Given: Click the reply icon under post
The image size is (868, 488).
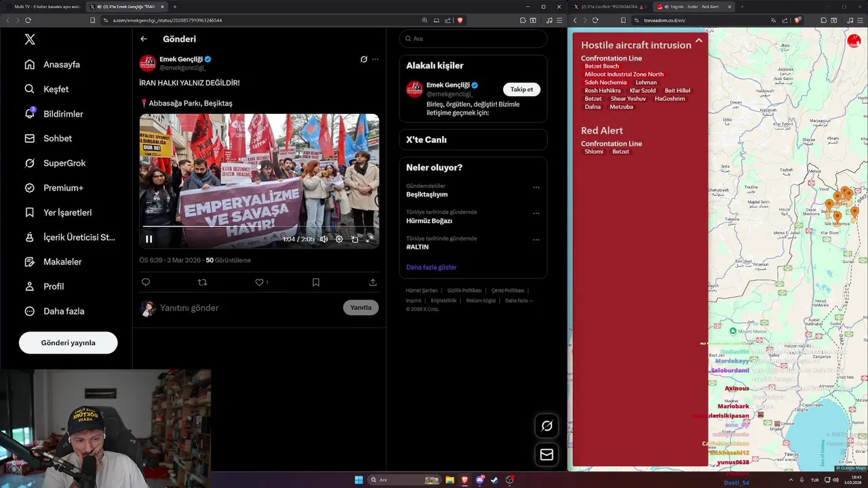Looking at the screenshot, I should pos(146,282).
